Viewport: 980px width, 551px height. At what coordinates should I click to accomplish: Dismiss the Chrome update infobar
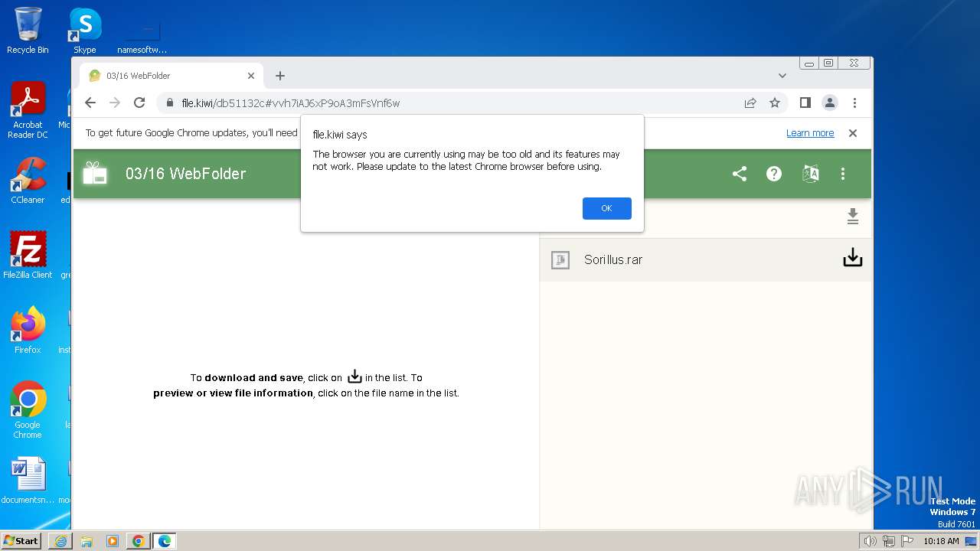(853, 133)
